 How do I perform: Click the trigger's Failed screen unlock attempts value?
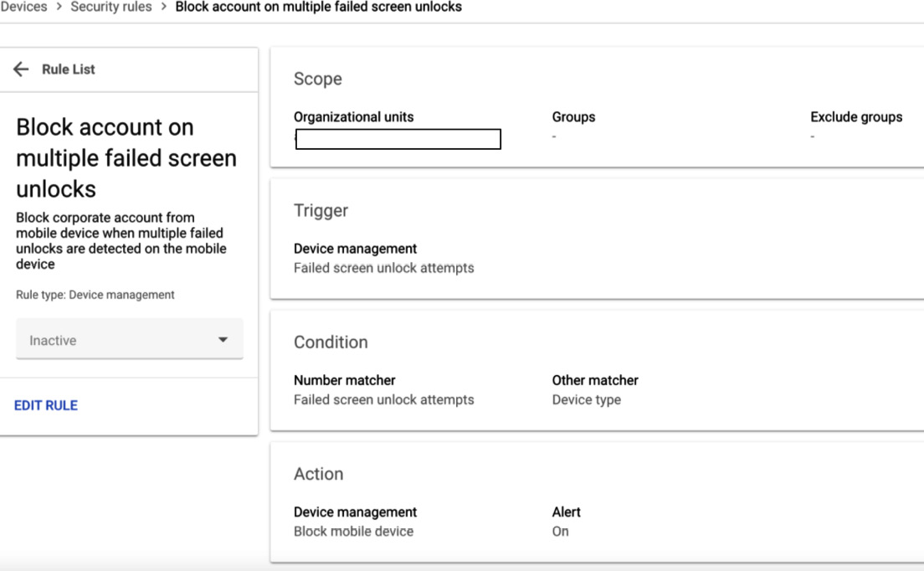[383, 268]
